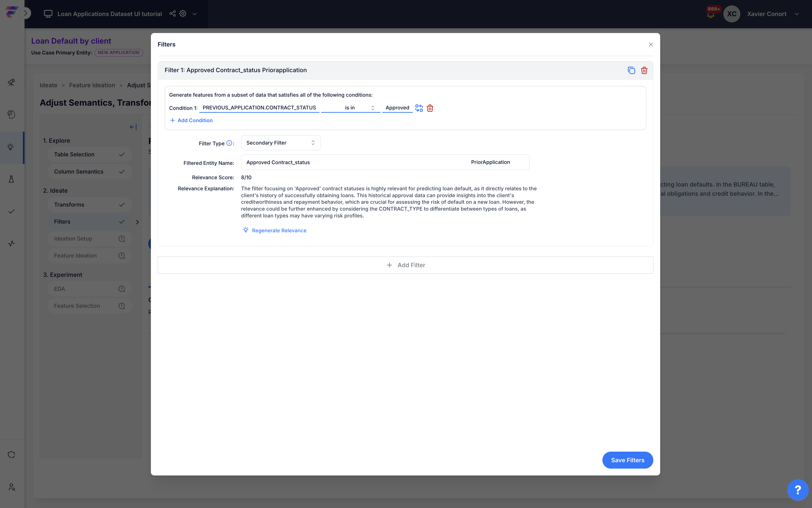Click the swap icon next to Approved value
This screenshot has height=508, width=812.
coord(419,108)
